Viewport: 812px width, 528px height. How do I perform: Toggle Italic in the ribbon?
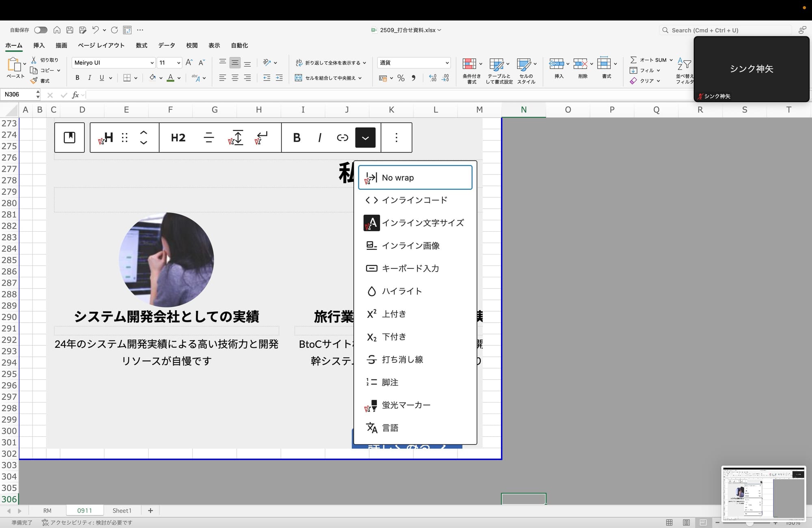pyautogui.click(x=89, y=78)
